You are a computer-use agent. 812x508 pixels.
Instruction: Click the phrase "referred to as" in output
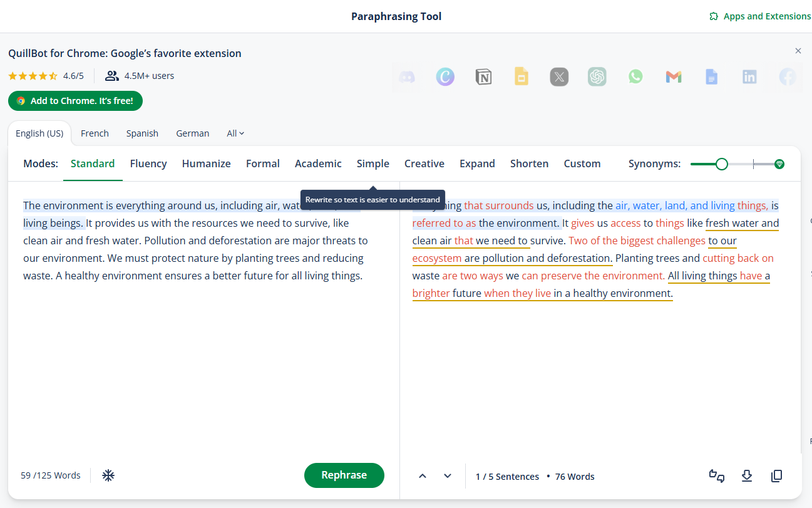pyautogui.click(x=444, y=223)
